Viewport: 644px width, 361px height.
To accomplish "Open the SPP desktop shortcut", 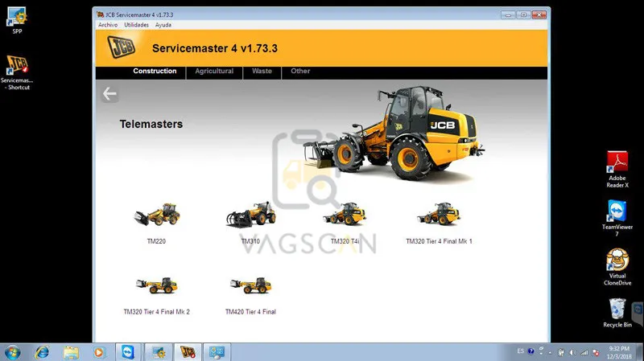I will (x=17, y=20).
